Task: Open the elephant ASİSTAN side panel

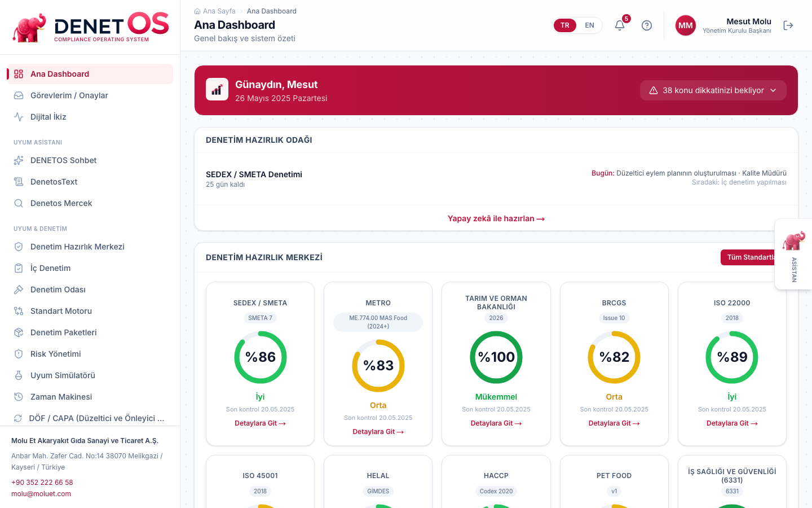Action: coord(794,254)
